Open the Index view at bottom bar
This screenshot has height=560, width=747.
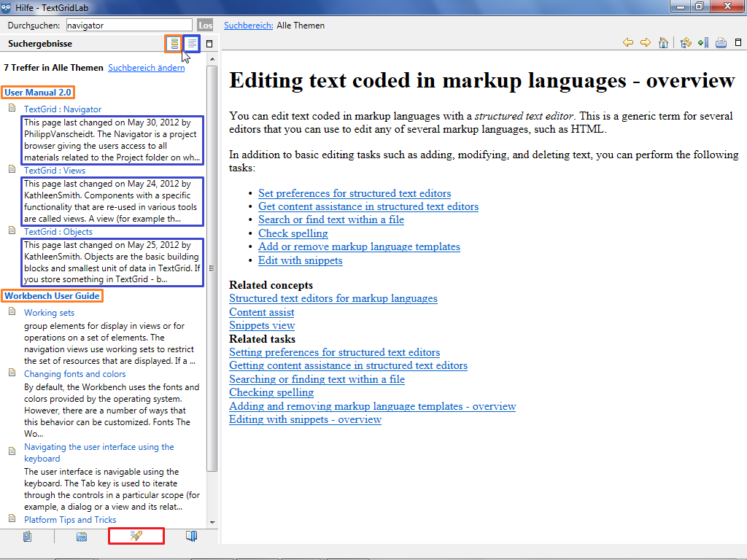pyautogui.click(x=82, y=537)
